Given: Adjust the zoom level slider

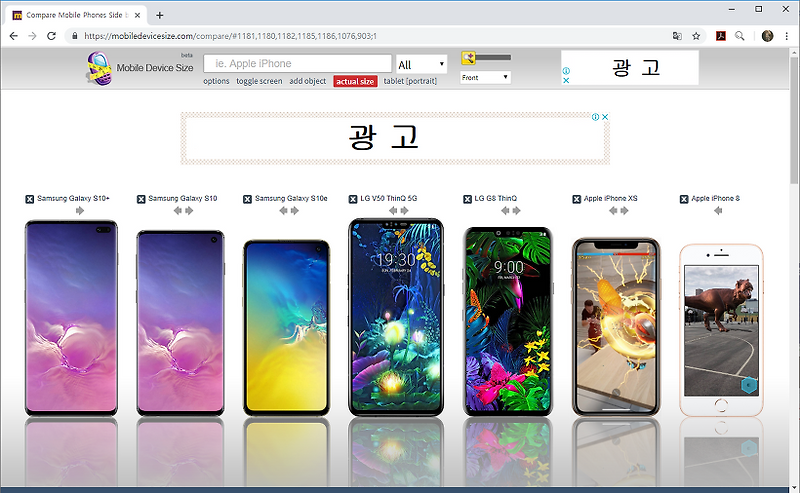Looking at the screenshot, I should point(493,58).
